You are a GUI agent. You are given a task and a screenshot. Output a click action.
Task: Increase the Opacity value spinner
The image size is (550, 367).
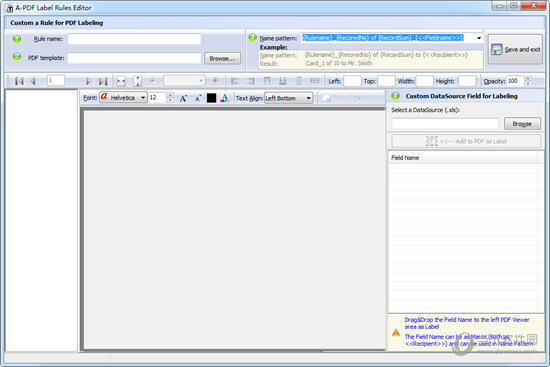pyautogui.click(x=528, y=79)
